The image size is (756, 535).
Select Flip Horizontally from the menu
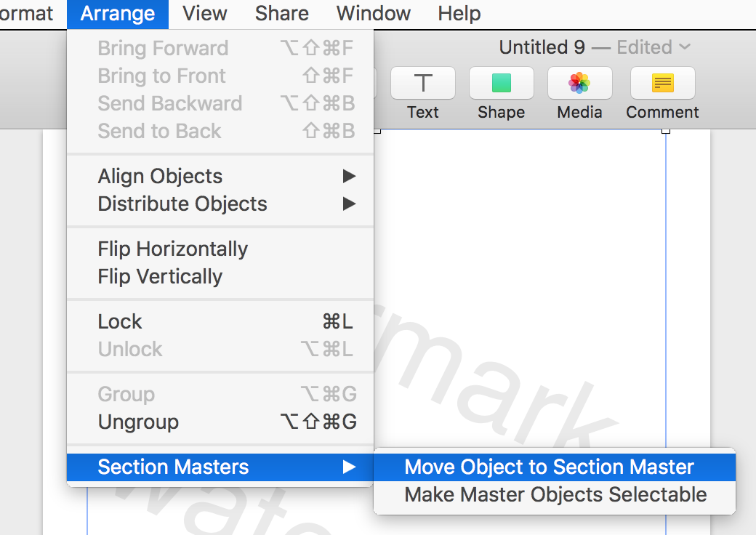(x=173, y=249)
